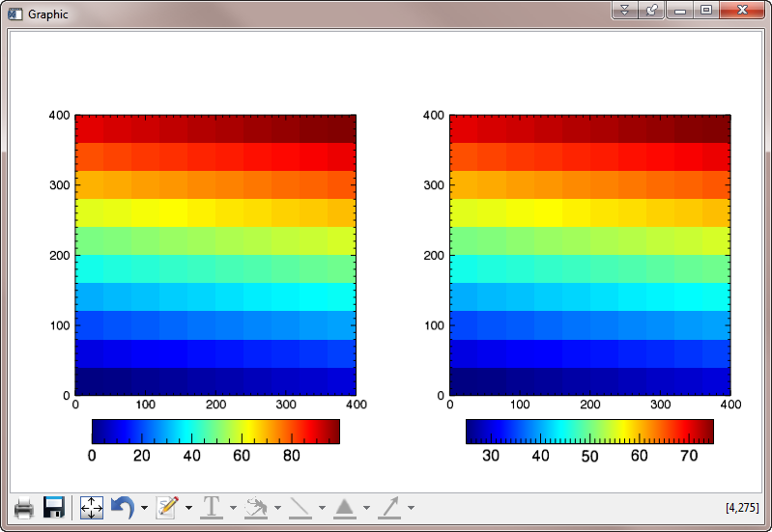Expand the Arrow tool dropdown options

[411, 508]
